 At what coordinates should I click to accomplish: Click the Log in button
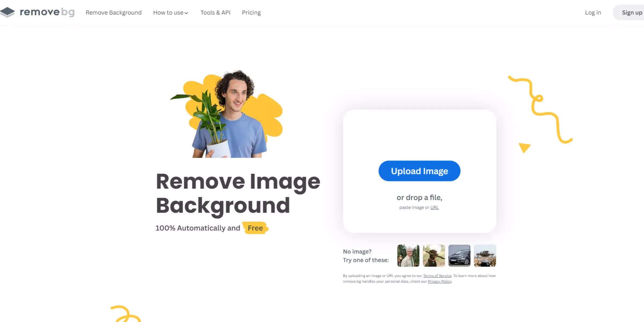[x=593, y=12]
